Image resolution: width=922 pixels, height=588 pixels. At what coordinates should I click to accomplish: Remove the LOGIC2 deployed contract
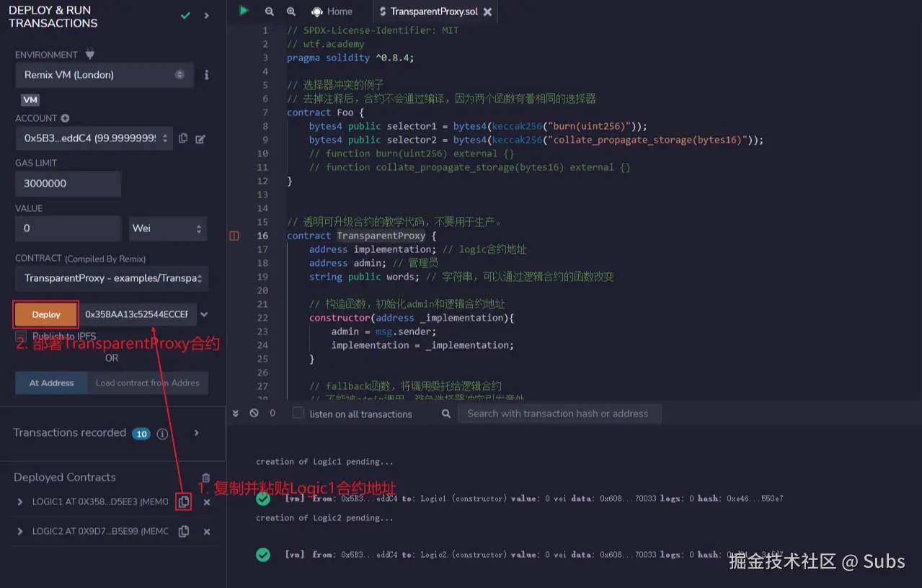(x=207, y=532)
